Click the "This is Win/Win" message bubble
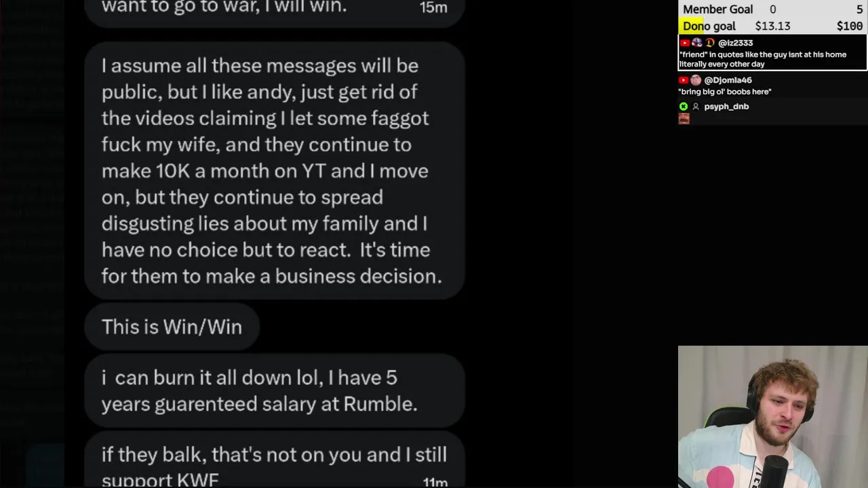Screen dimensions: 868x488 pyautogui.click(x=172, y=327)
